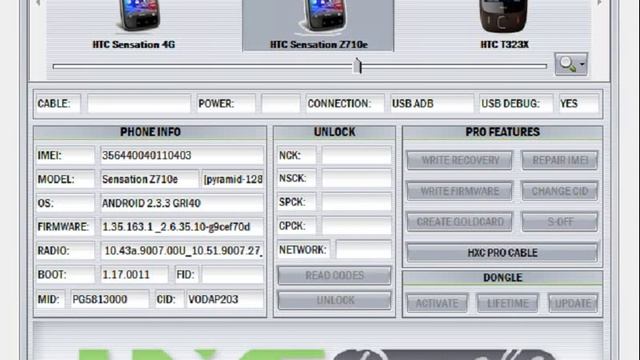This screenshot has height=360, width=640.
Task: Click the MODEL field Sensation Z710e
Action: [x=149, y=179]
